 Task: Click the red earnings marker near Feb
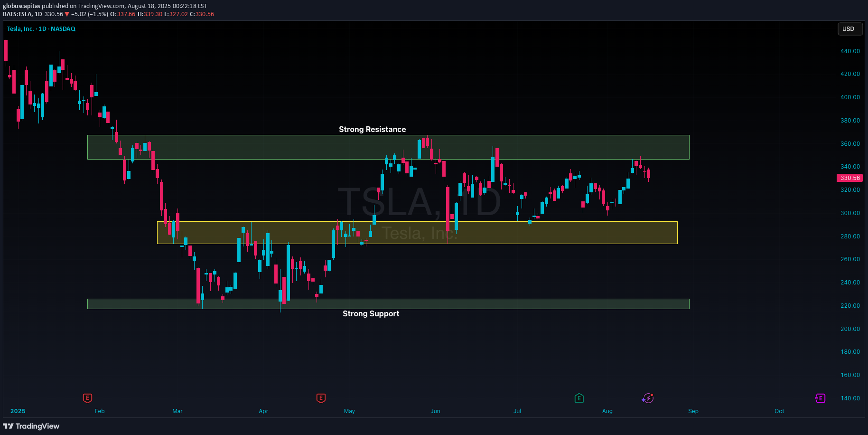(87, 398)
